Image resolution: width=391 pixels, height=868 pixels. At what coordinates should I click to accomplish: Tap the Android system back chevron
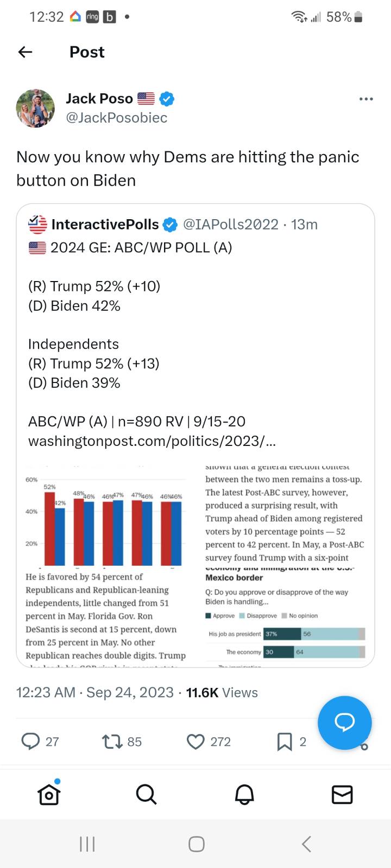click(306, 844)
